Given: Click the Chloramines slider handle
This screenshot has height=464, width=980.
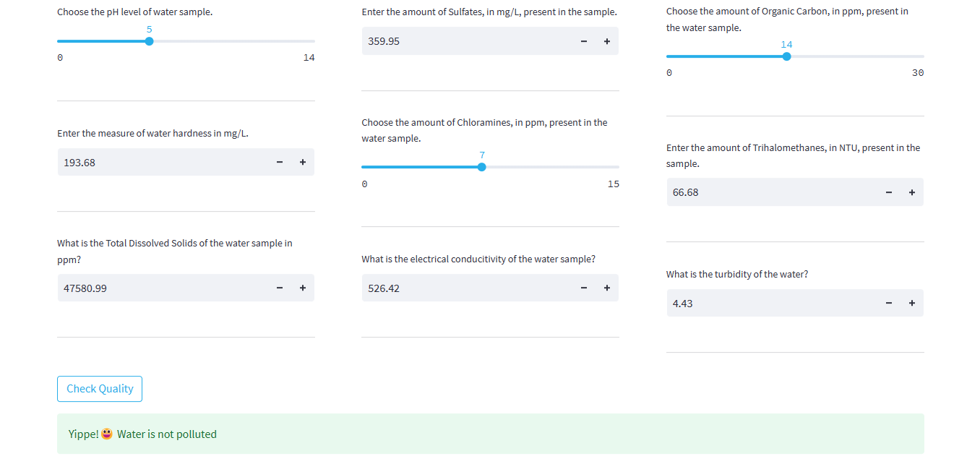Looking at the screenshot, I should tap(482, 167).
